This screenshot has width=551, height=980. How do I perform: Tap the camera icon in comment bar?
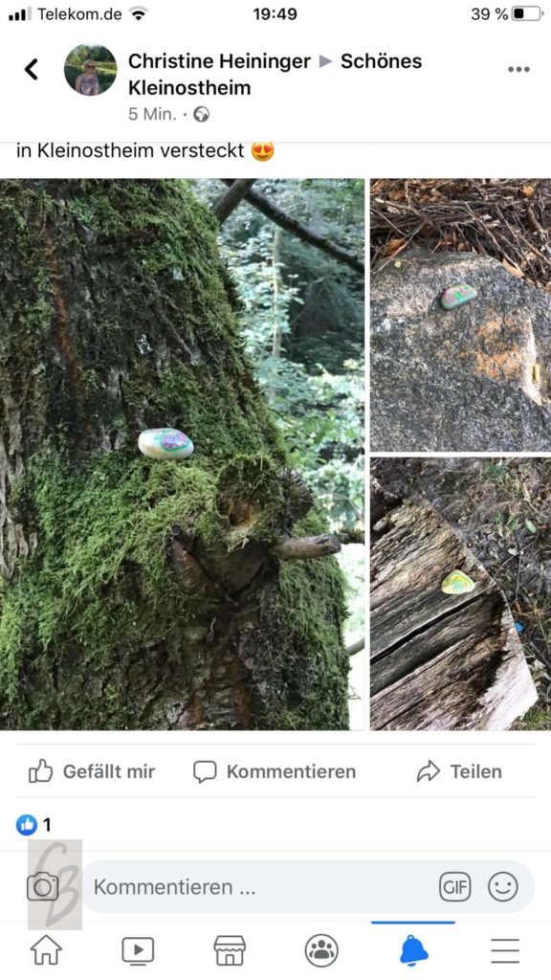pyautogui.click(x=42, y=887)
